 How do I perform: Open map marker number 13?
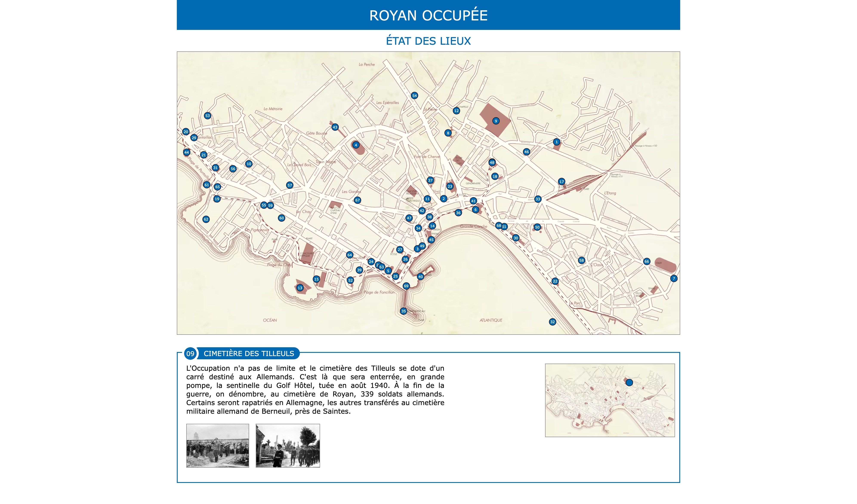pos(300,288)
